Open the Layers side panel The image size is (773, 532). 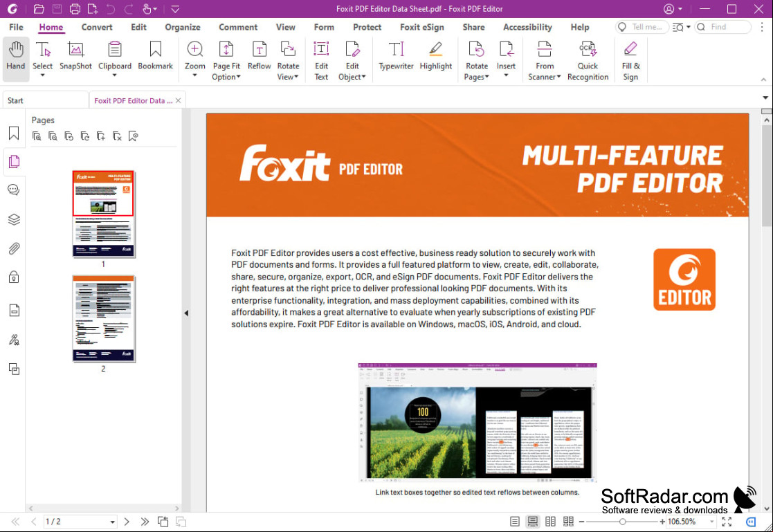point(14,219)
